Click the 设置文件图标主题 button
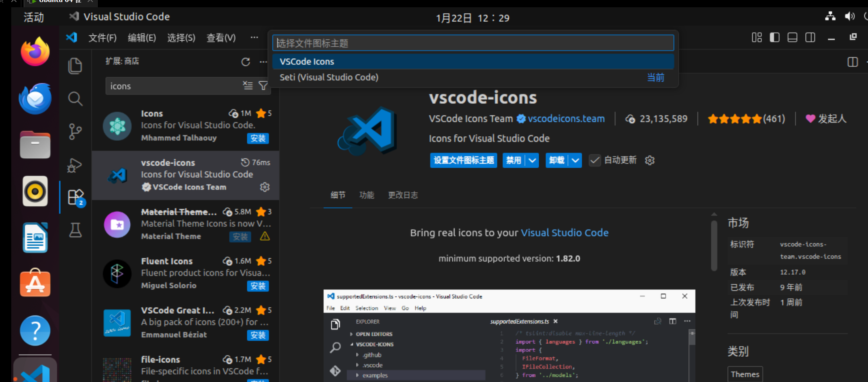 463,160
